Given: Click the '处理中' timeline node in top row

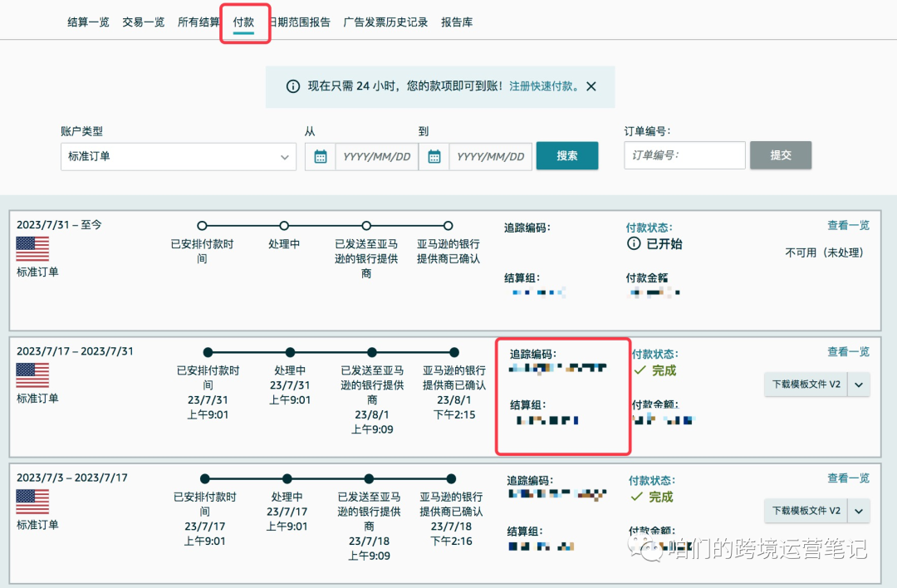Looking at the screenshot, I should [284, 225].
